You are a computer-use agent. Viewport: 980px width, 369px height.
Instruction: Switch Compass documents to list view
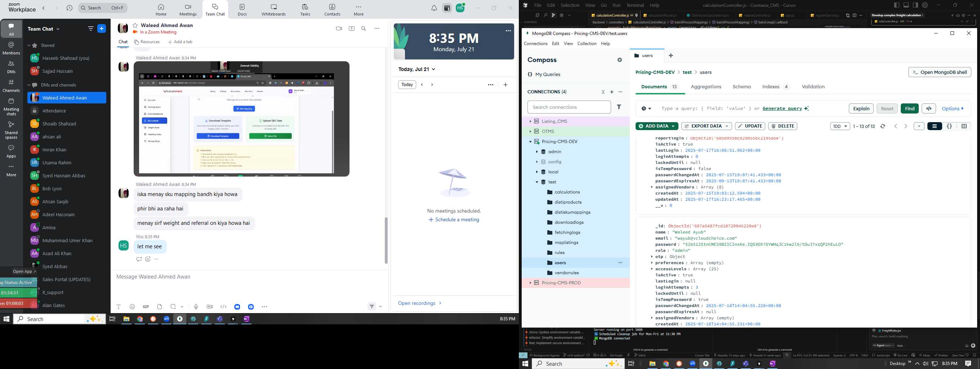934,126
